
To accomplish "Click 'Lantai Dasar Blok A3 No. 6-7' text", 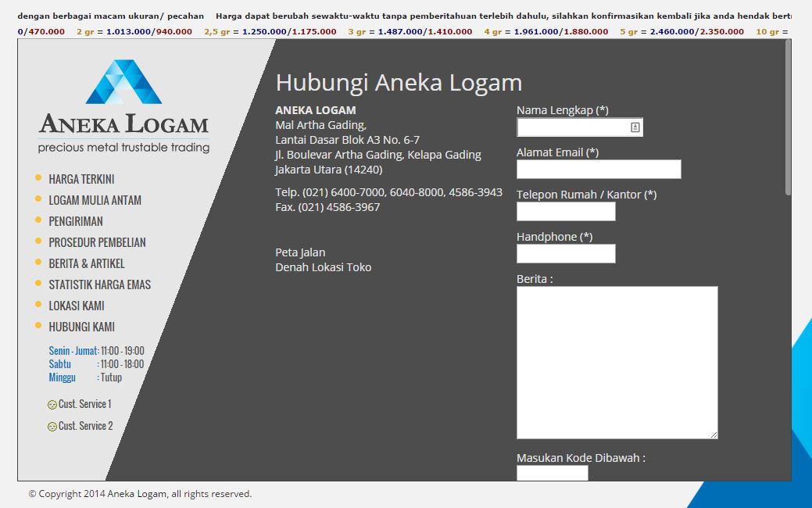I will click(348, 140).
